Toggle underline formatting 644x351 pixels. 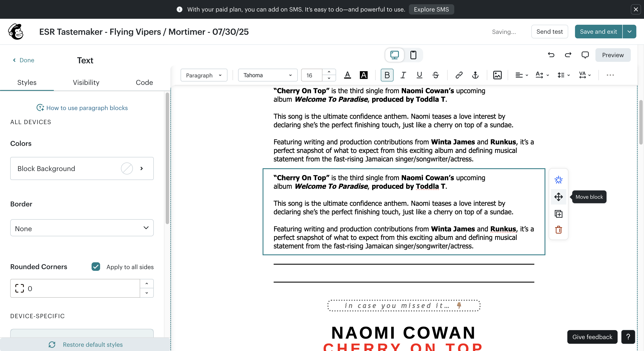click(419, 75)
